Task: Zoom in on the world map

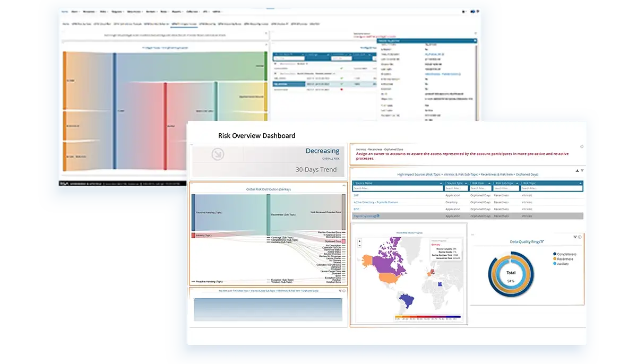Action: [x=360, y=241]
